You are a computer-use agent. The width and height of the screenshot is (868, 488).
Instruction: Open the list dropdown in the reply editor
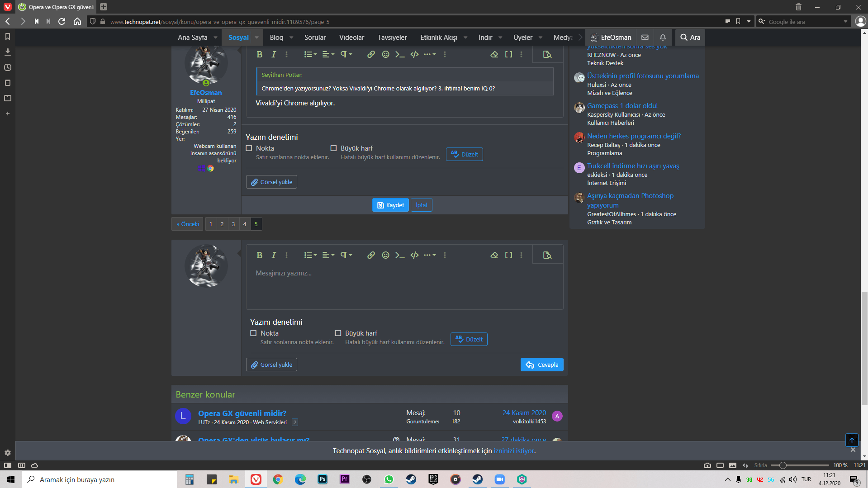[x=310, y=255]
